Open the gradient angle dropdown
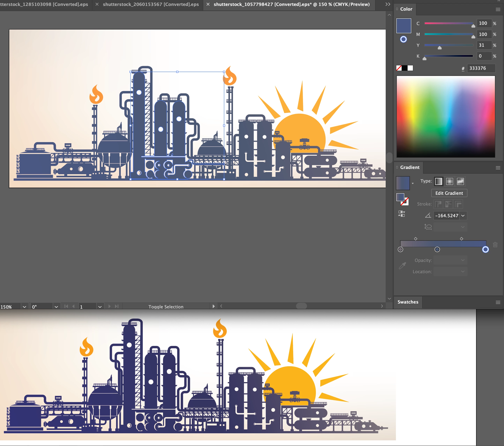Image resolution: width=504 pixels, height=446 pixels. [463, 216]
